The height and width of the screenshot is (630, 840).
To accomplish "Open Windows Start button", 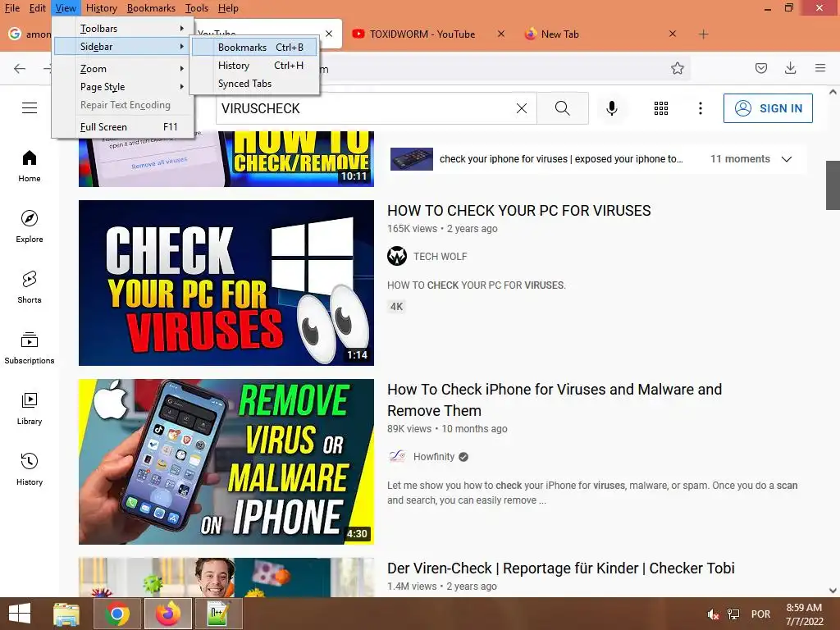I will 20,614.
